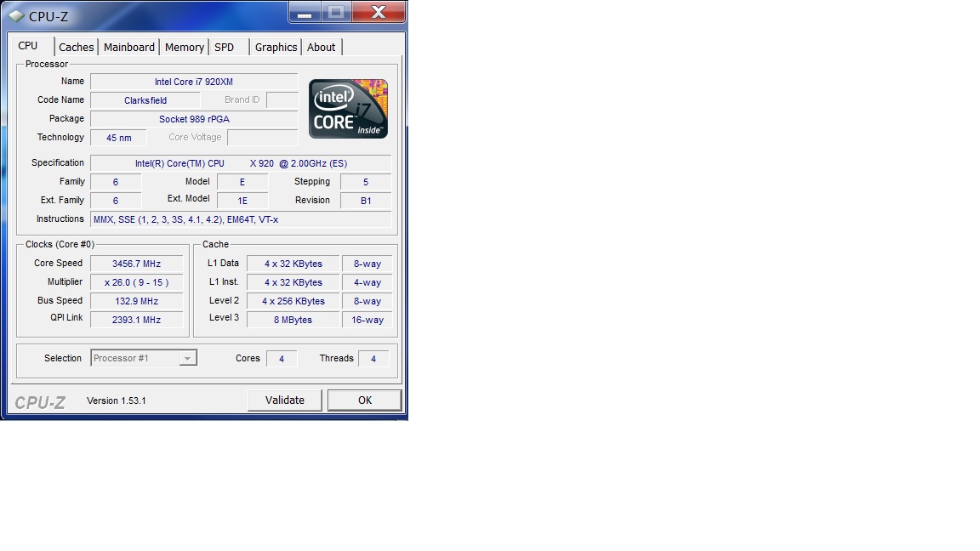Click the L1 Inst. 4-way associativity value
Viewport: 980px width, 551px height.
[367, 283]
